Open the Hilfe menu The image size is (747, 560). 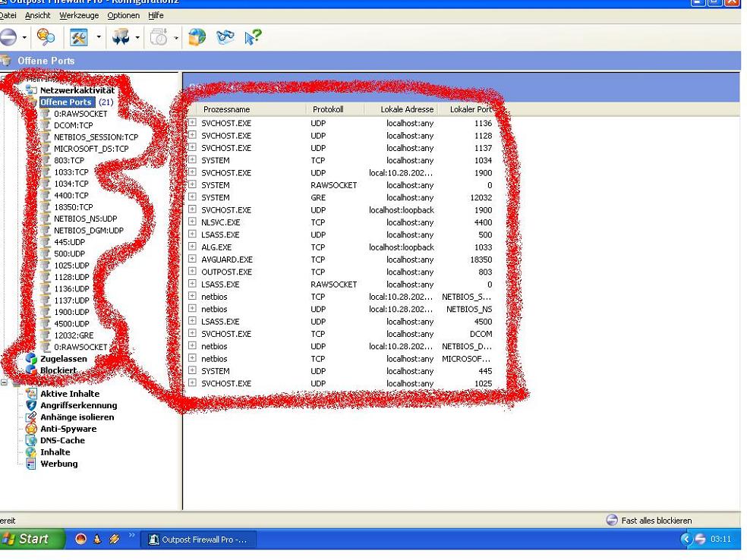pyautogui.click(x=156, y=15)
